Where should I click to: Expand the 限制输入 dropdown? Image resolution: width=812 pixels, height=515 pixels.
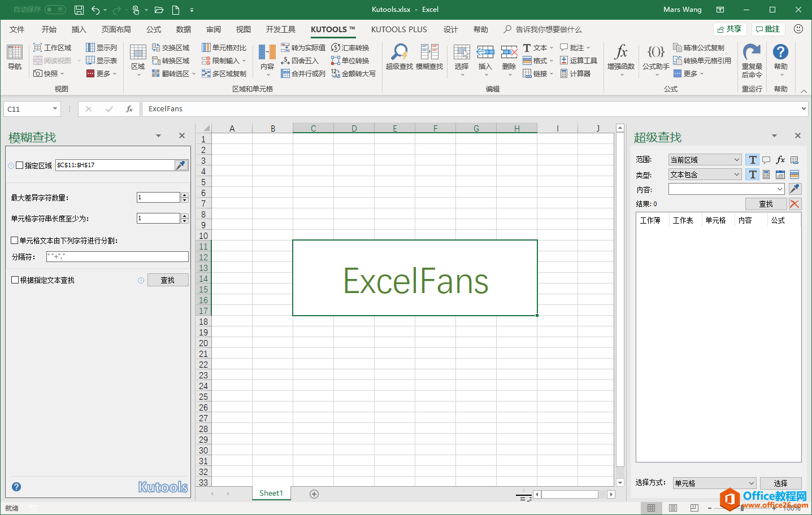pos(244,60)
